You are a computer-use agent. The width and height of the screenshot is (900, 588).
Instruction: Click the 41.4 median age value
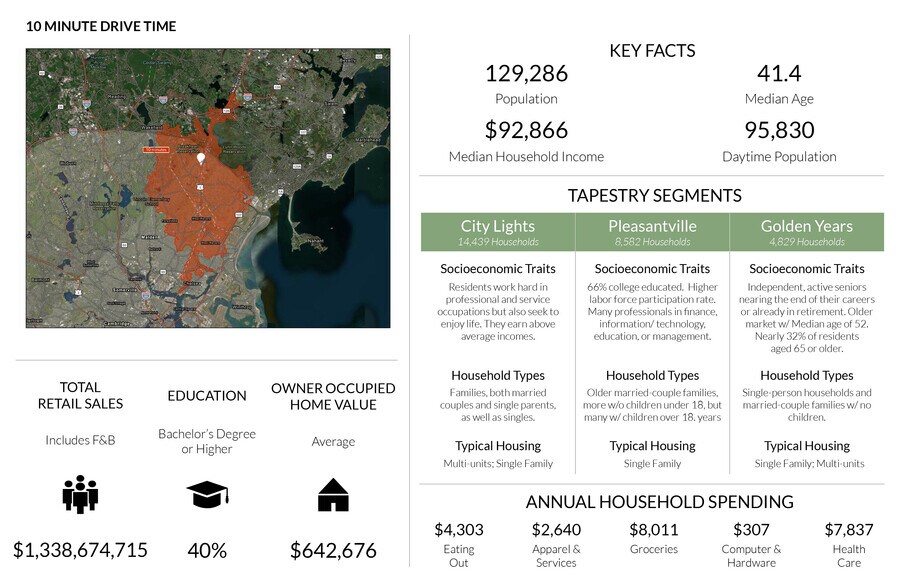tap(779, 74)
